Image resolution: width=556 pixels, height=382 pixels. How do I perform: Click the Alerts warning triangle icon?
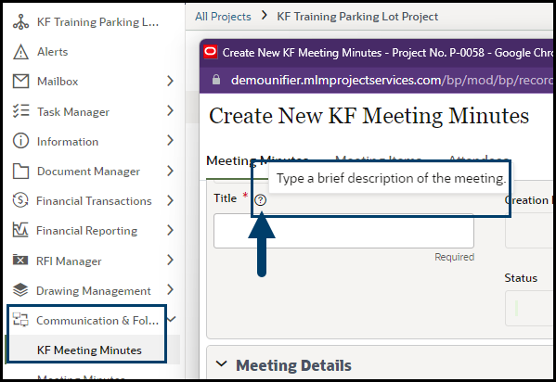point(21,52)
